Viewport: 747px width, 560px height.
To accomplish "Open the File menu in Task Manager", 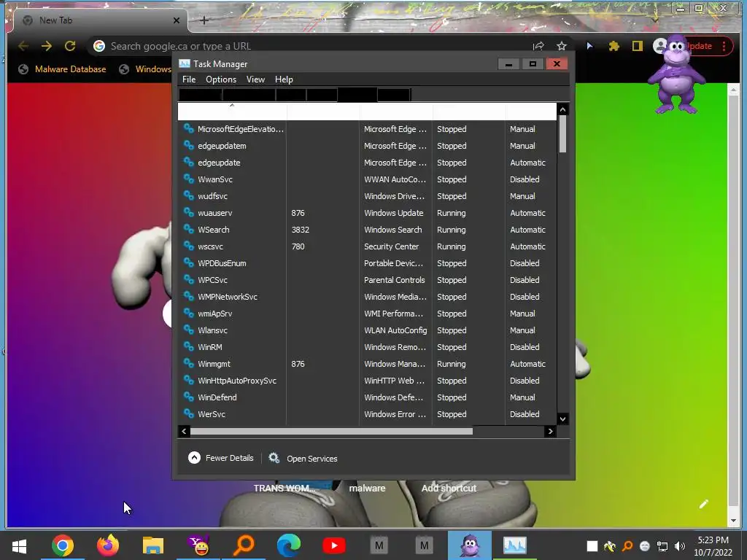I will click(189, 79).
